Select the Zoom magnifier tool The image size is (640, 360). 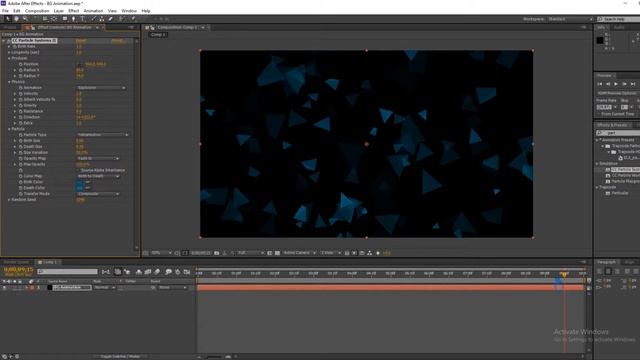[25, 19]
